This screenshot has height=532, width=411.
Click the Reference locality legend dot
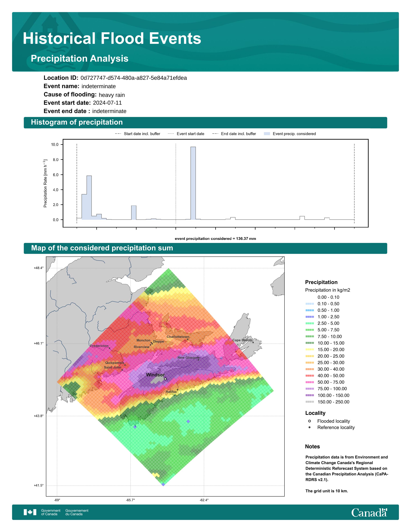point(309,427)
